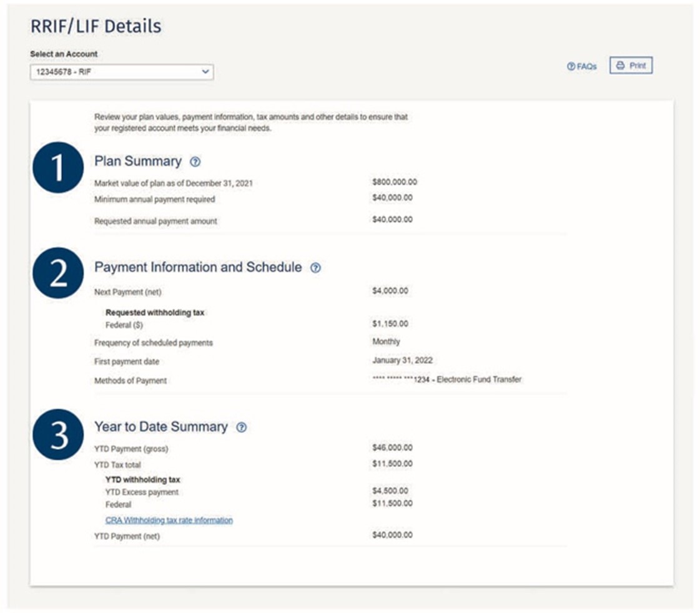
Task: Click the $800,000.00 market value amount
Action: click(x=394, y=182)
